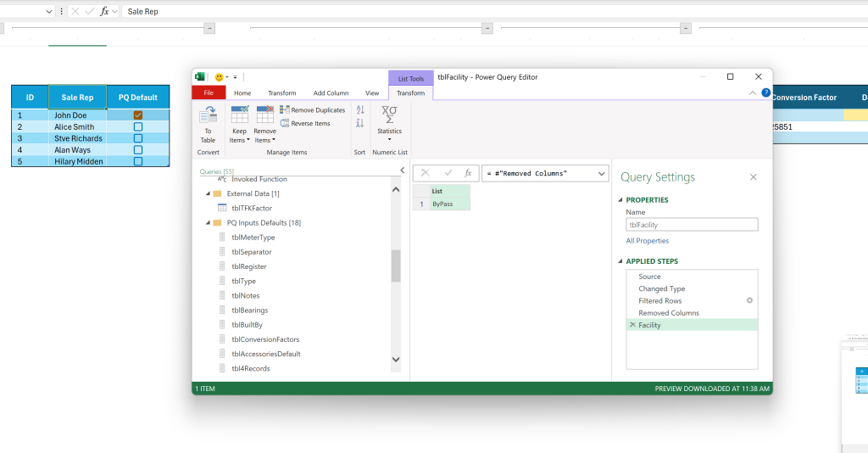This screenshot has width=868, height=453.
Task: Select the List Tools Transform tab
Action: (x=411, y=93)
